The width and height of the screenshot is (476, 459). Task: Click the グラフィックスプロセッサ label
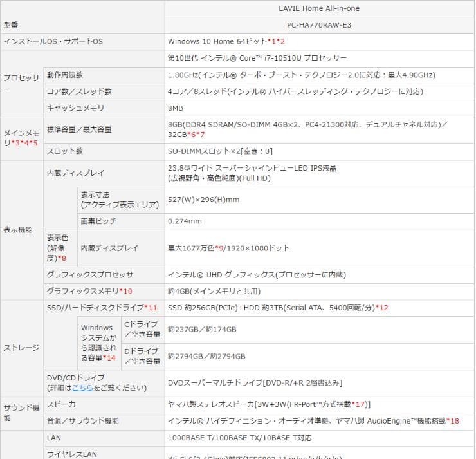click(90, 275)
